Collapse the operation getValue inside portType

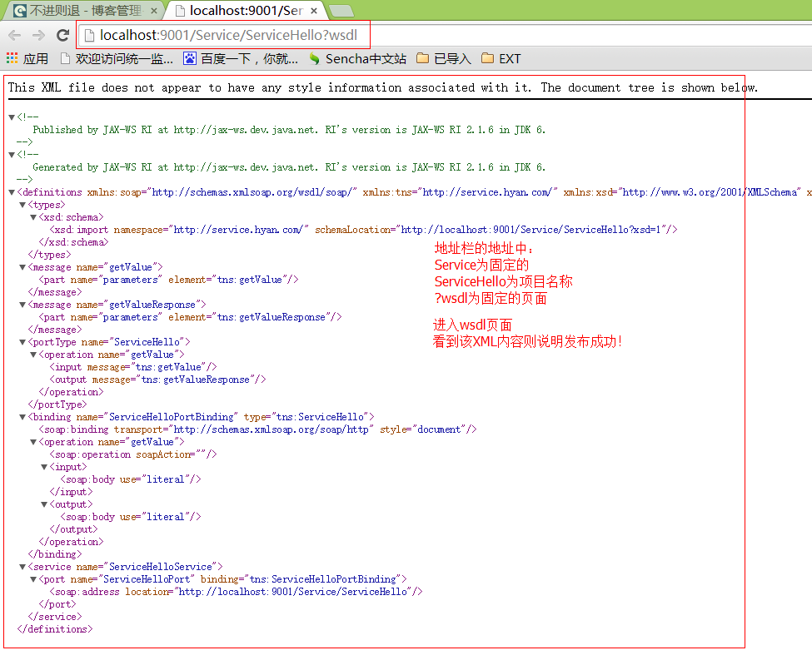tap(33, 355)
